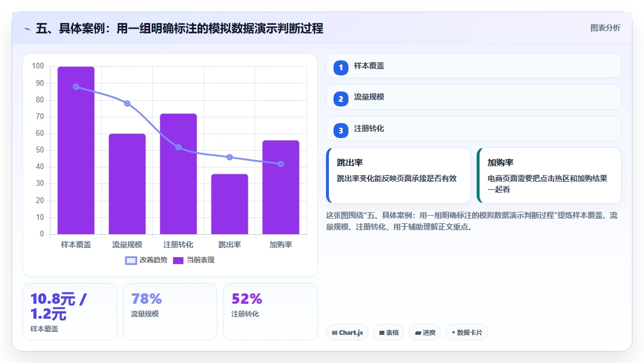Click the icon inside the 数据卡片 tag
644x363 pixels.
pyautogui.click(x=454, y=333)
